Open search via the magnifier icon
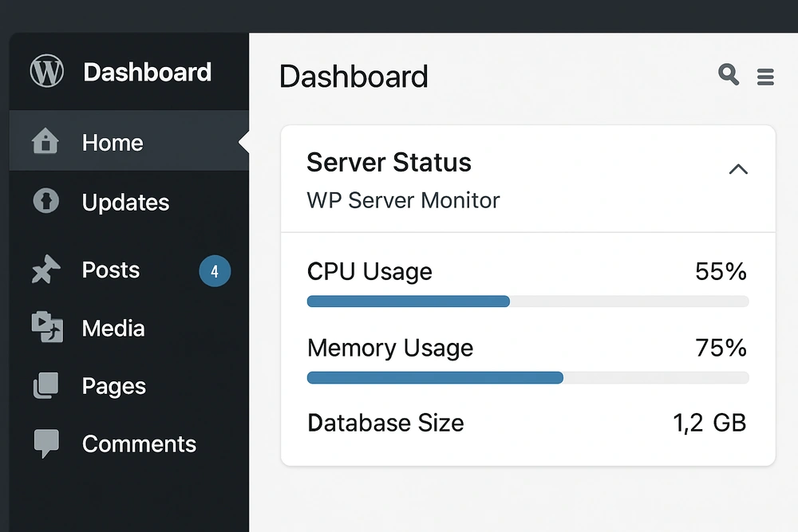798x532 pixels. (727, 75)
